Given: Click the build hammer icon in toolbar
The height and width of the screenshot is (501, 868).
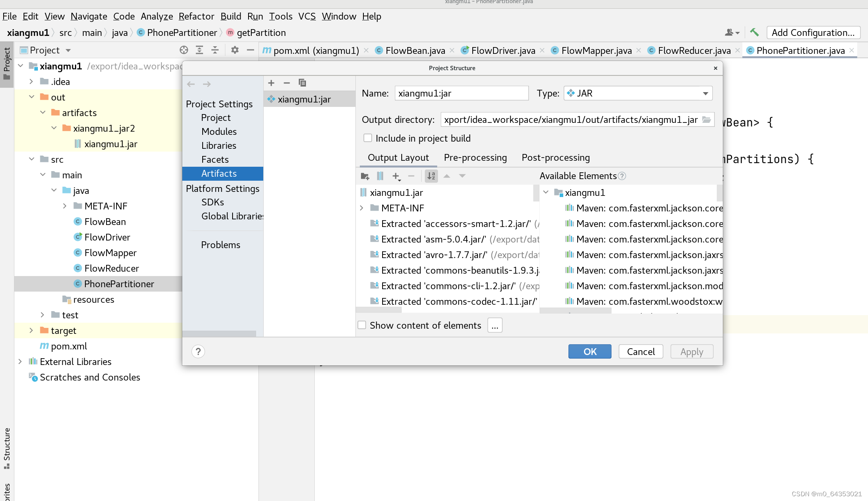Looking at the screenshot, I should coord(754,33).
